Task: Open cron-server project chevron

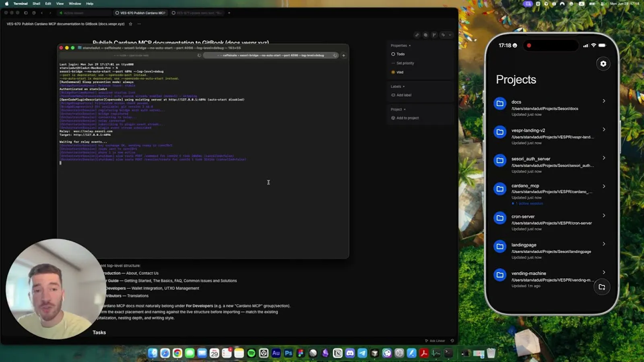Action: click(x=604, y=215)
